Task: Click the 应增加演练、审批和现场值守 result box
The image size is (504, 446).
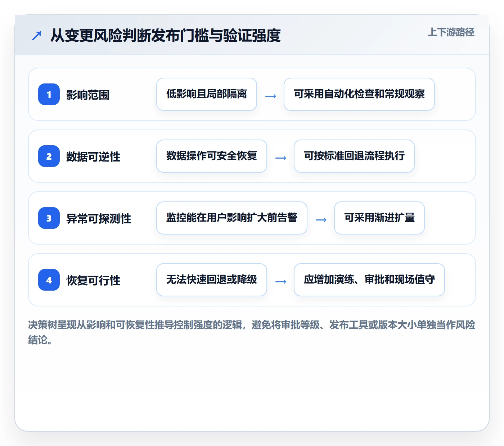Action: click(x=369, y=280)
